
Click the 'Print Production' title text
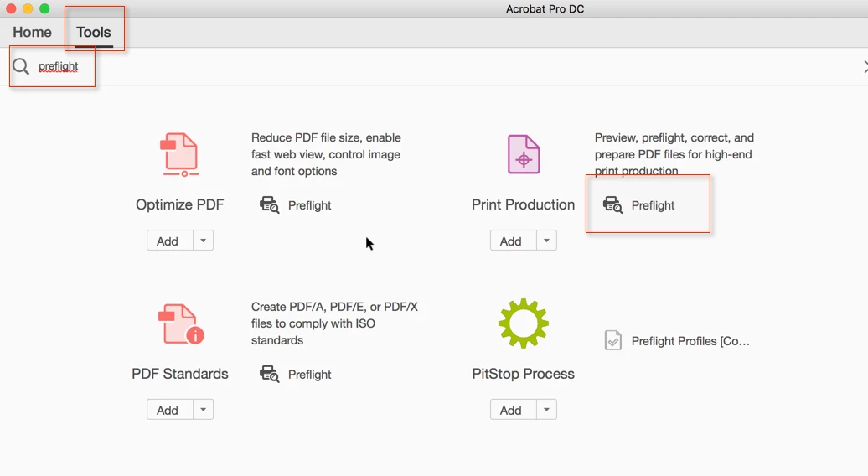[x=523, y=204]
